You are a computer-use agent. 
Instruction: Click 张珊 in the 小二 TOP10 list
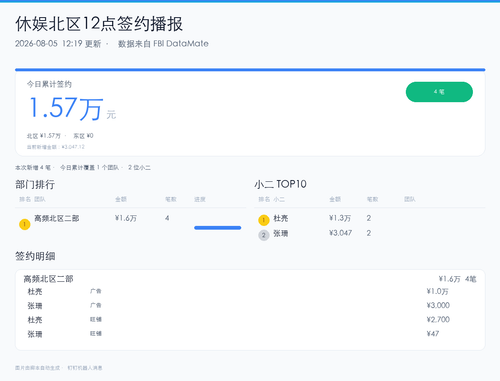pyautogui.click(x=281, y=233)
